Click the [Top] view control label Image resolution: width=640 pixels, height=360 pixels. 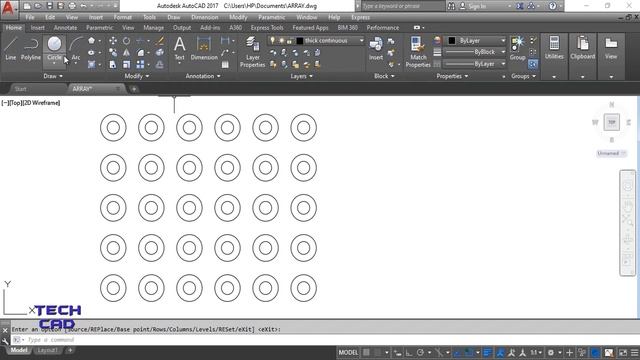pyautogui.click(x=15, y=103)
